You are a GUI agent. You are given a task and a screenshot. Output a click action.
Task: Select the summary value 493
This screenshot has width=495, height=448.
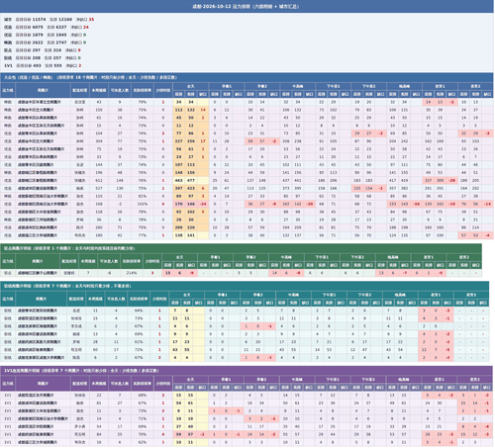coord(37,66)
